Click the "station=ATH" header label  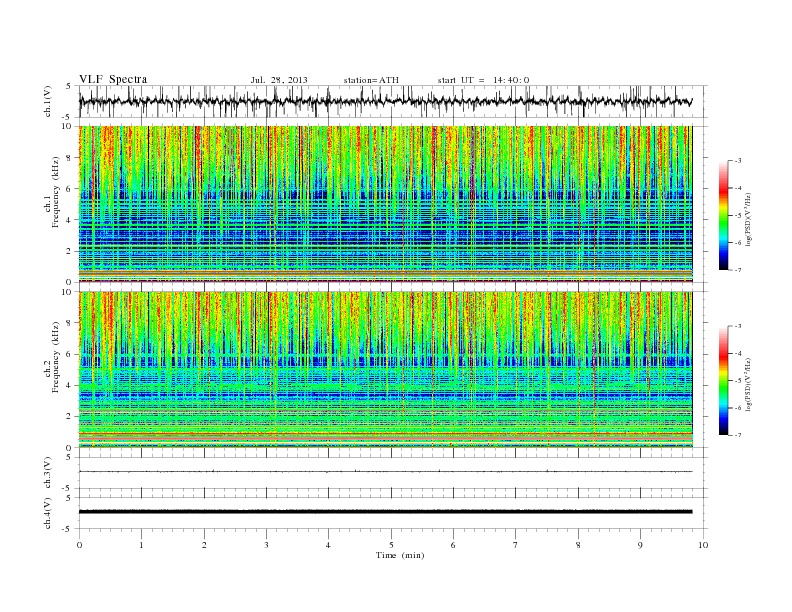[x=371, y=80]
